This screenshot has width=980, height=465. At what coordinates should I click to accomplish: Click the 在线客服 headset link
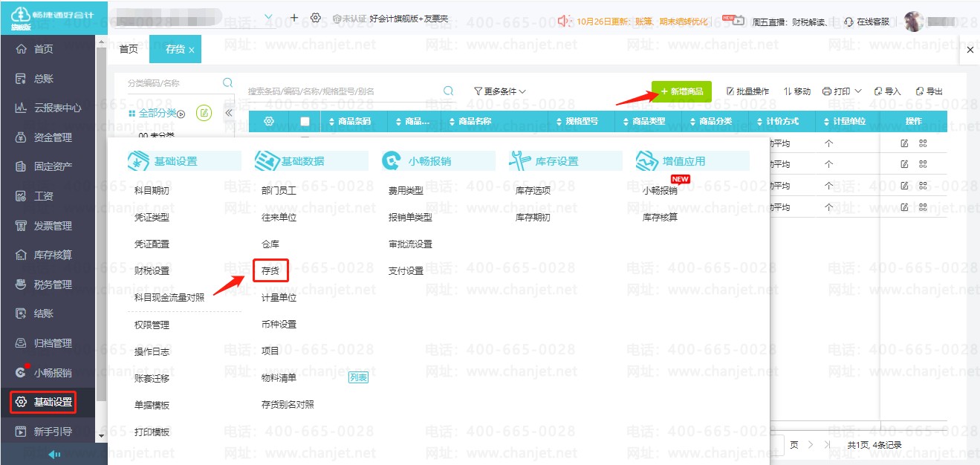coord(867,22)
